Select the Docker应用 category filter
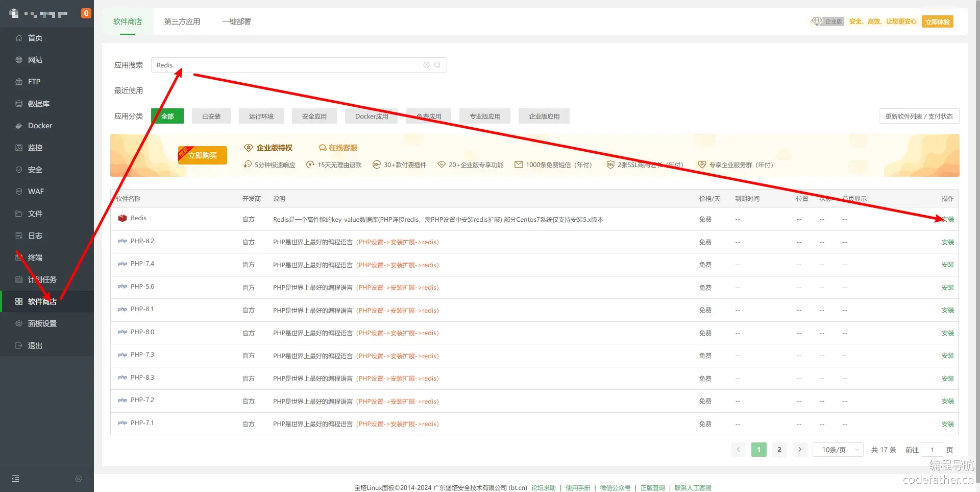Image resolution: width=980 pixels, height=492 pixels. [372, 116]
